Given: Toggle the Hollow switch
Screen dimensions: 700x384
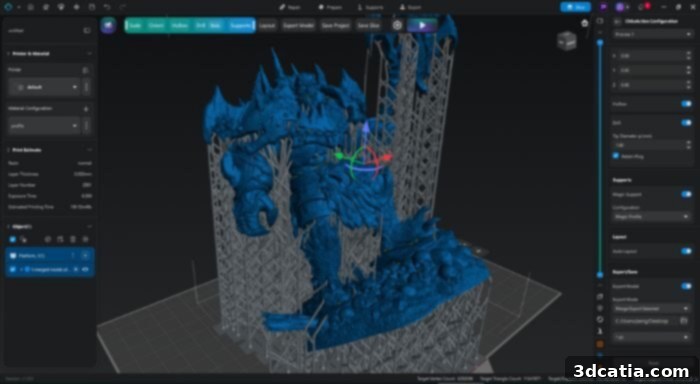Looking at the screenshot, I should tap(686, 104).
